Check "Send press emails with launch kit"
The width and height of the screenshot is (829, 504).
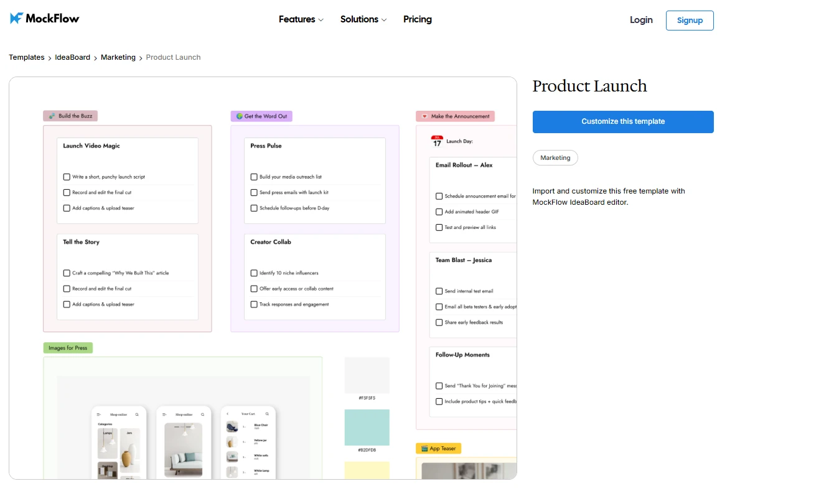pyautogui.click(x=254, y=192)
